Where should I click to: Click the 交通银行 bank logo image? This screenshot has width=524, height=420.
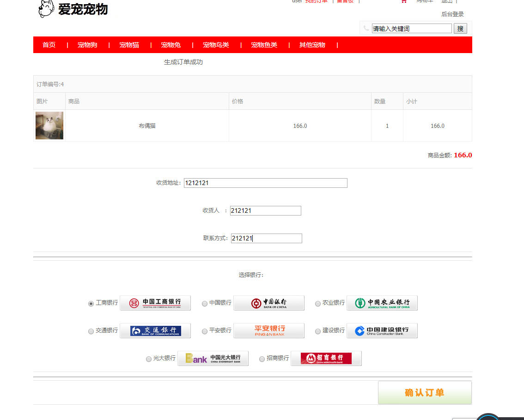155,330
